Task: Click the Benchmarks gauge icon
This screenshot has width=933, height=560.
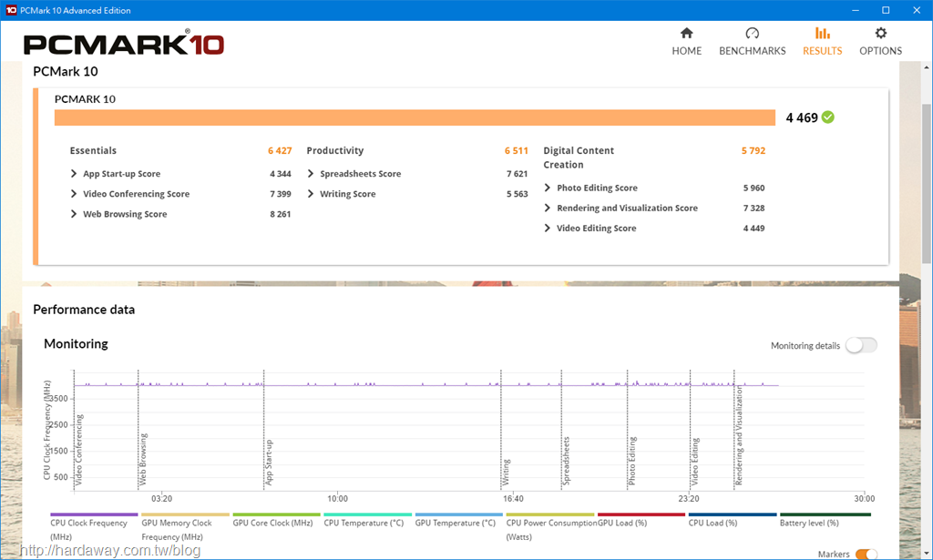Action: (752, 34)
